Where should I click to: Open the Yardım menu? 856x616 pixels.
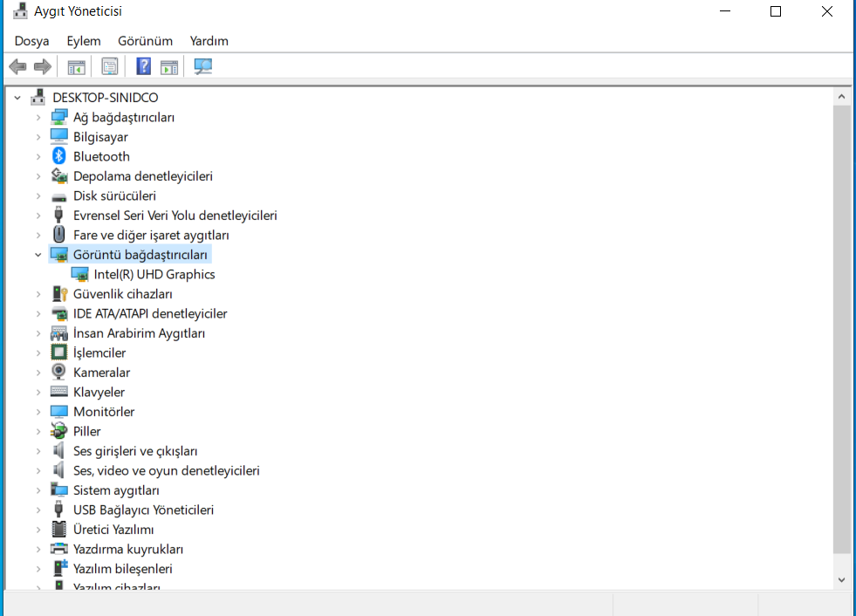pos(209,41)
